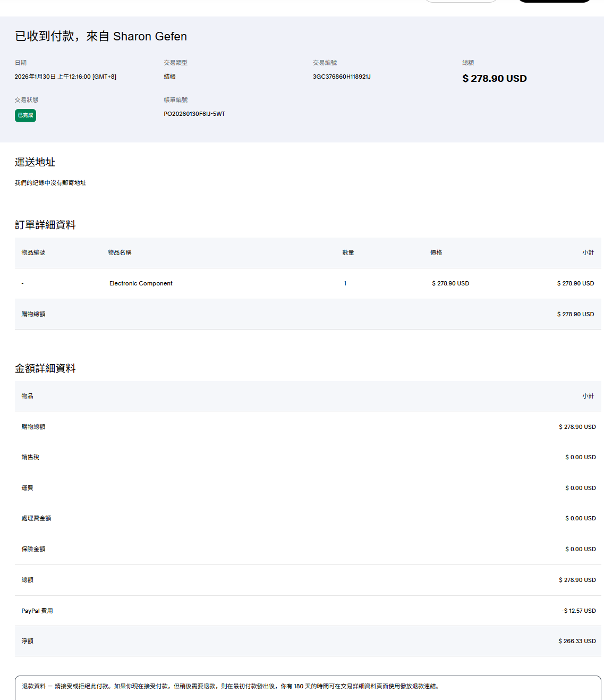Click the 運費 row label
The width and height of the screenshot is (604, 700).
pos(27,488)
